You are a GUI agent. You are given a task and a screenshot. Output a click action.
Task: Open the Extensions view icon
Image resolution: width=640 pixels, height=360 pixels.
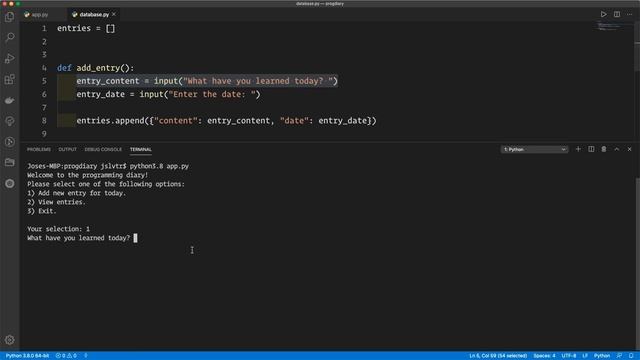pos(9,79)
